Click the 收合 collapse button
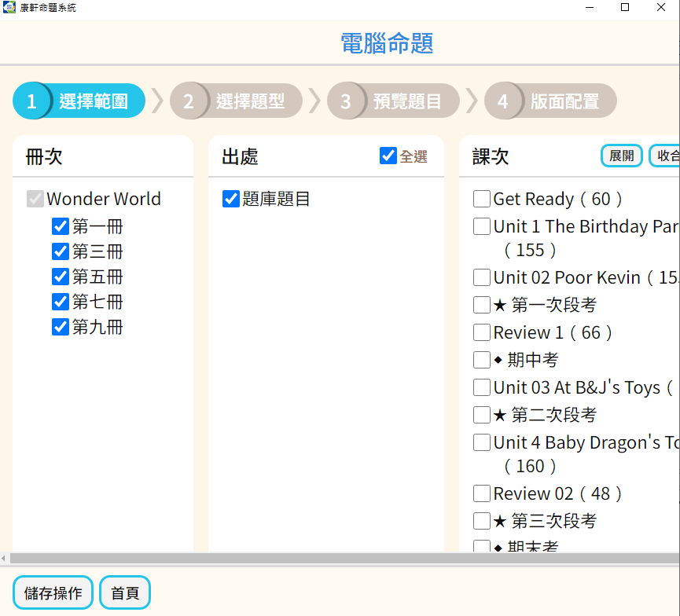 665,156
